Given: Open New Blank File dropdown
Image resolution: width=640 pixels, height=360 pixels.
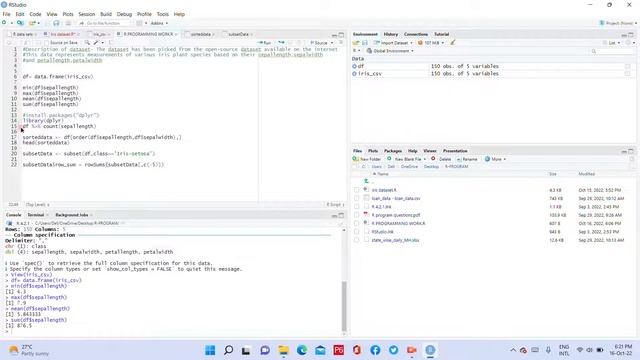Looking at the screenshot, I should tap(407, 159).
